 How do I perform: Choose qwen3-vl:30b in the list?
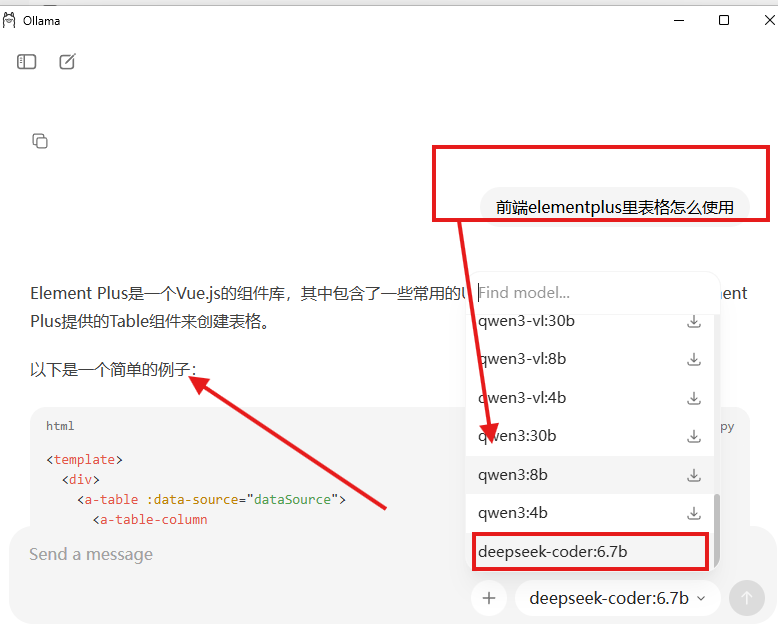[x=590, y=321]
